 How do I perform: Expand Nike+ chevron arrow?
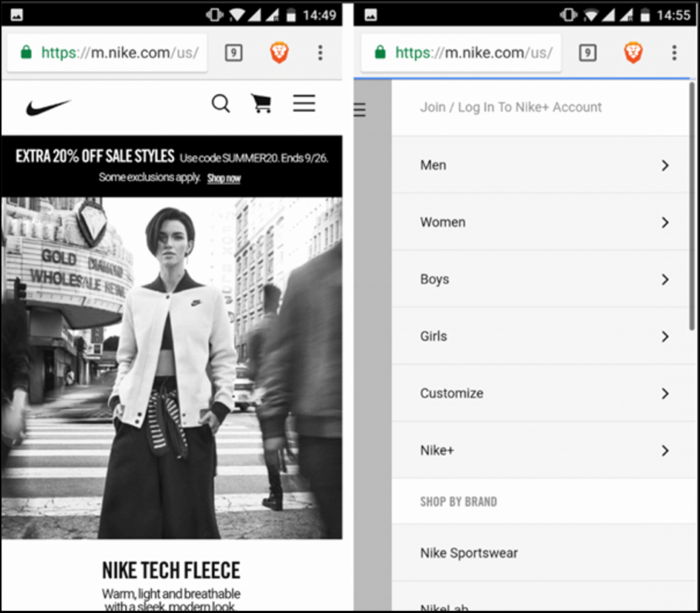[665, 450]
